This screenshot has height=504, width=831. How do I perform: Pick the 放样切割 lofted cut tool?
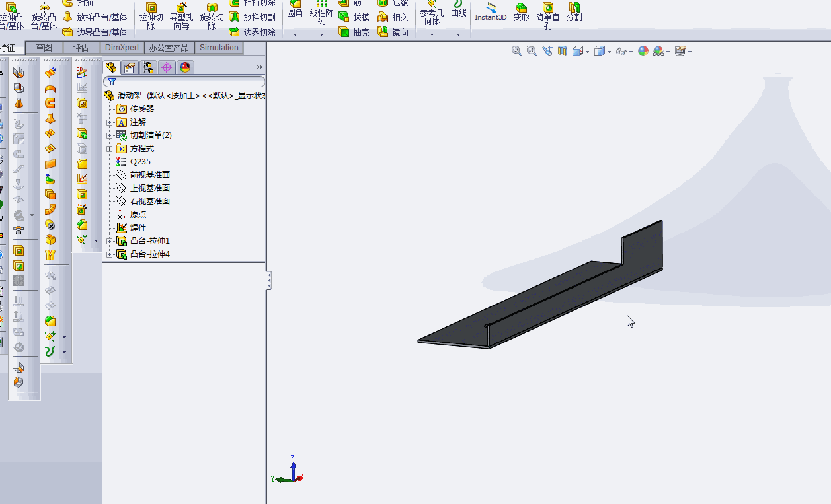point(252,17)
